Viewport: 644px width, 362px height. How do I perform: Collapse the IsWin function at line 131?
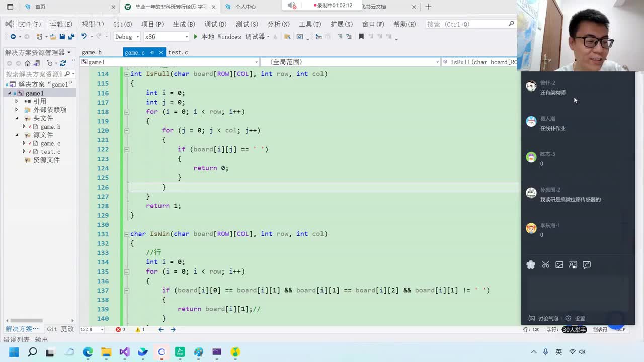tap(126, 234)
